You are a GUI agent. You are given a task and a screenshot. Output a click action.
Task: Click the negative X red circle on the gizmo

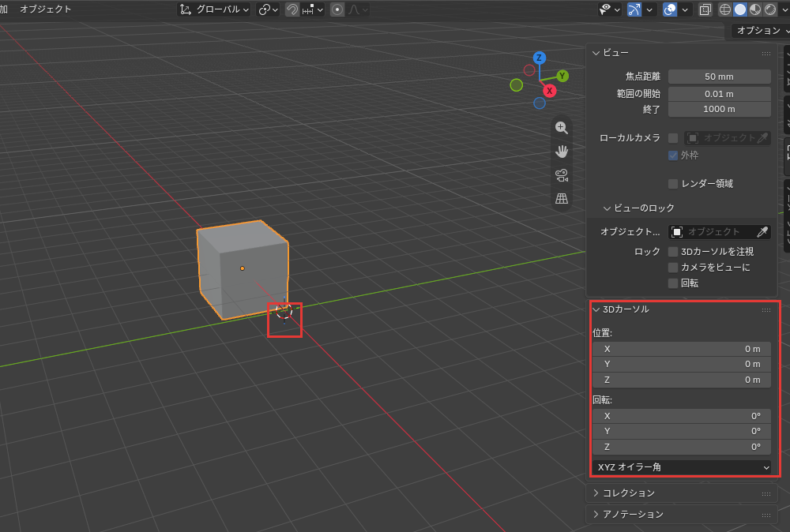coord(529,70)
